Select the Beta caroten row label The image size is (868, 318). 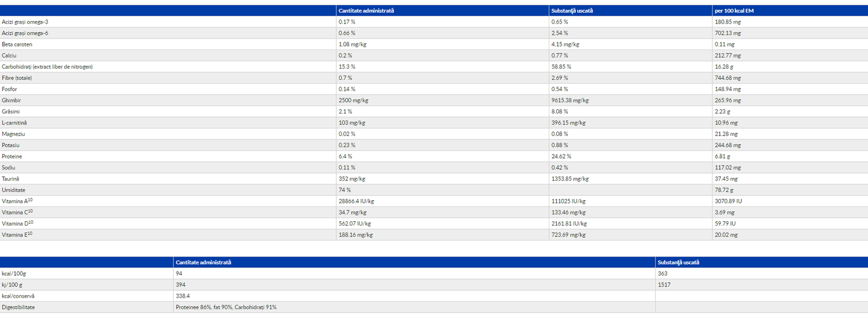(x=17, y=44)
